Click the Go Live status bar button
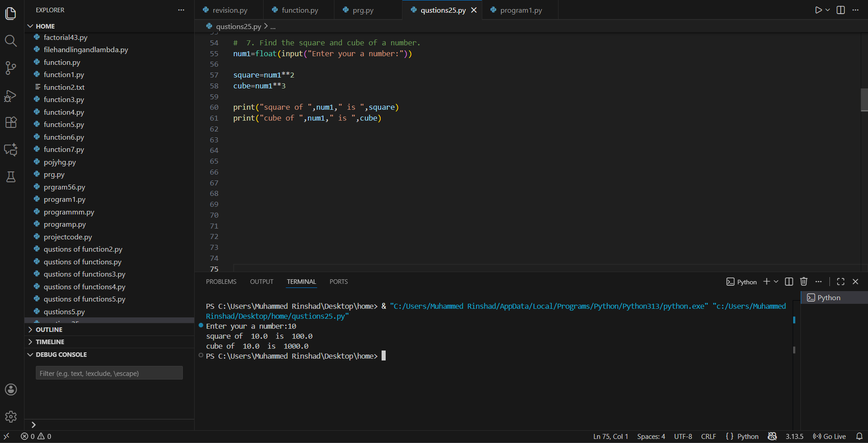 pyautogui.click(x=829, y=436)
